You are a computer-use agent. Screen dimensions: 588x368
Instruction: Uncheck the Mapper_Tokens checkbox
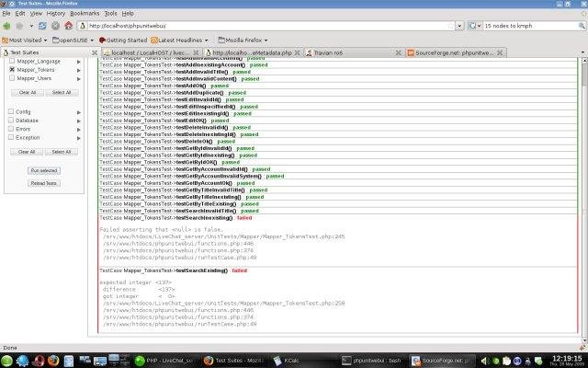[12, 70]
